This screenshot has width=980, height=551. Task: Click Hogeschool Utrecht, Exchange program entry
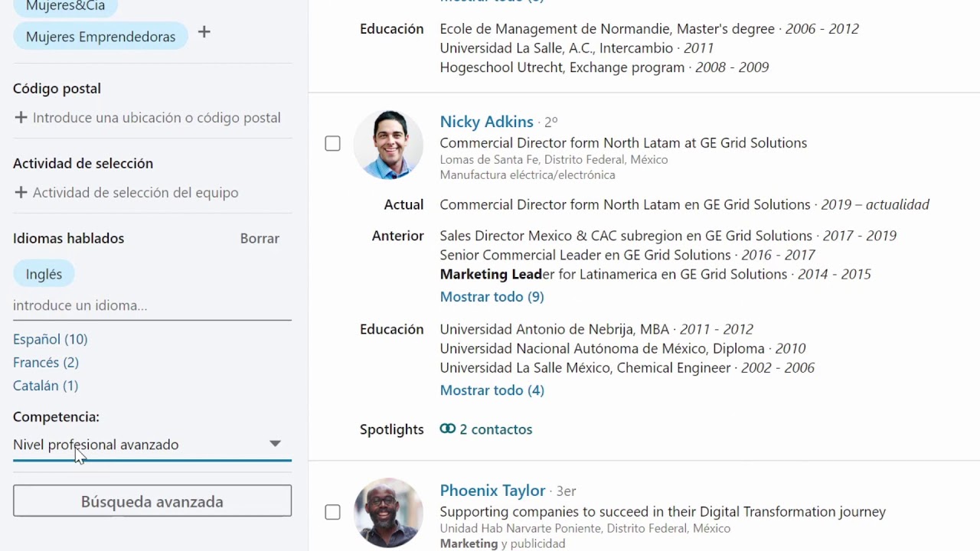tap(604, 67)
